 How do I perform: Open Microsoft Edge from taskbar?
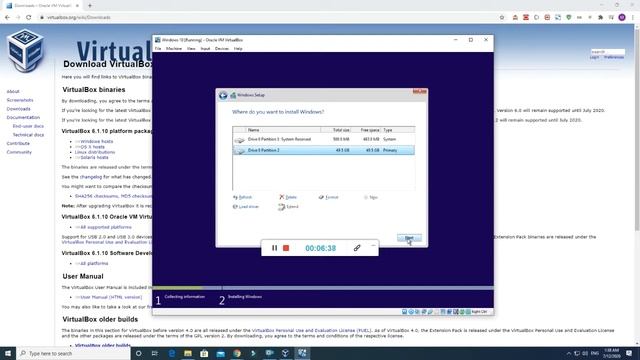pos(172,353)
